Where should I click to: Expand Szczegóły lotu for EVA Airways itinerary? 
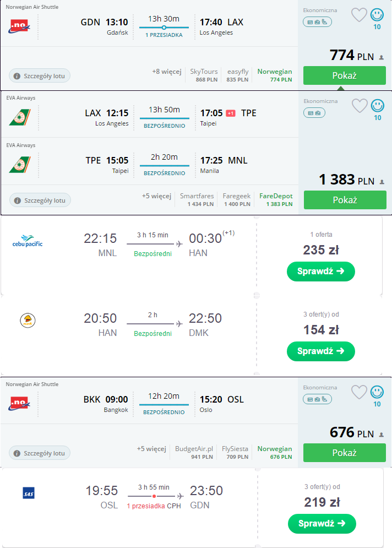40,200
